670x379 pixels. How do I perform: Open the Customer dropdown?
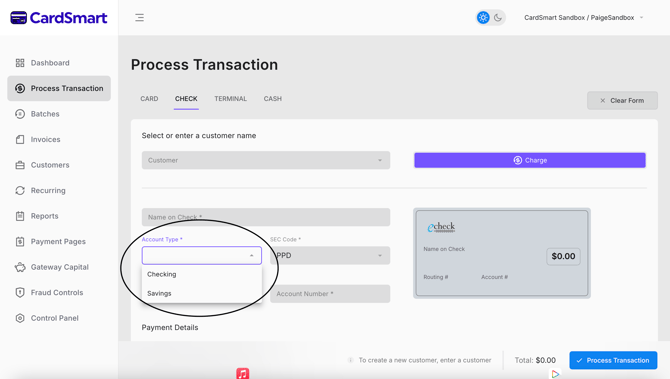(266, 160)
